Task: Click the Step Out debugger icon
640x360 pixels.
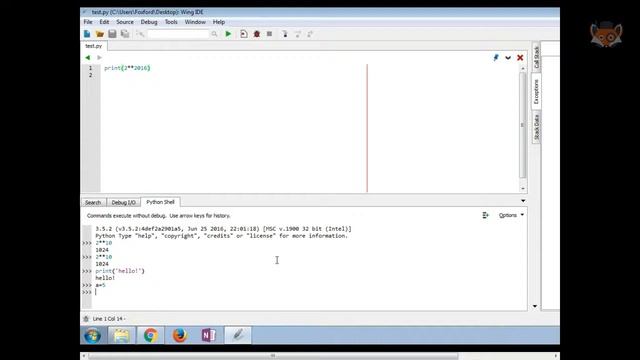Action: 310,34
